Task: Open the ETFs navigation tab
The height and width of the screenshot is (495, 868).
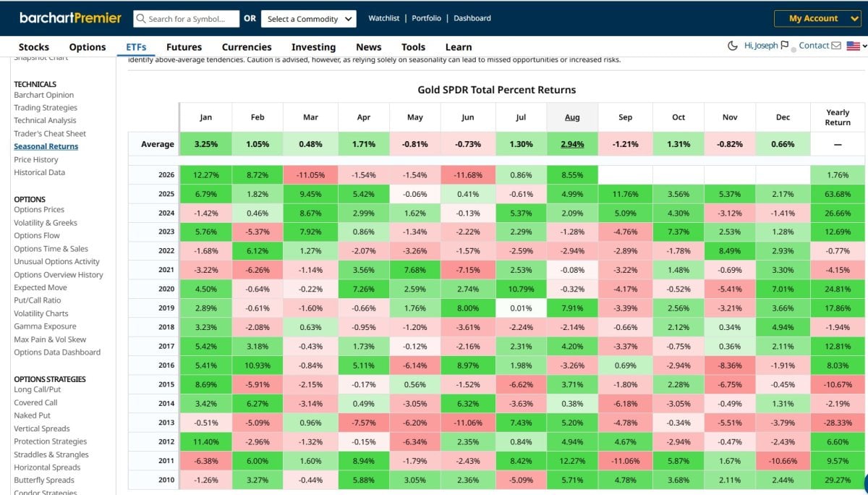Action: (136, 47)
